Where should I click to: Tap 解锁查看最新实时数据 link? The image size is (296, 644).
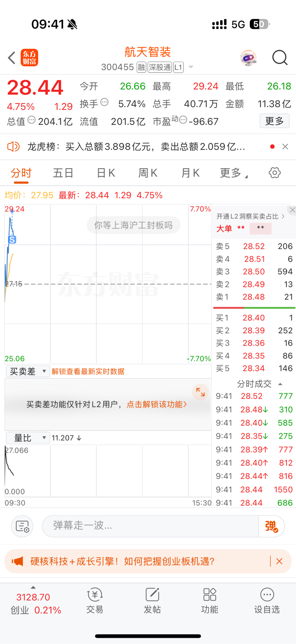click(88, 371)
